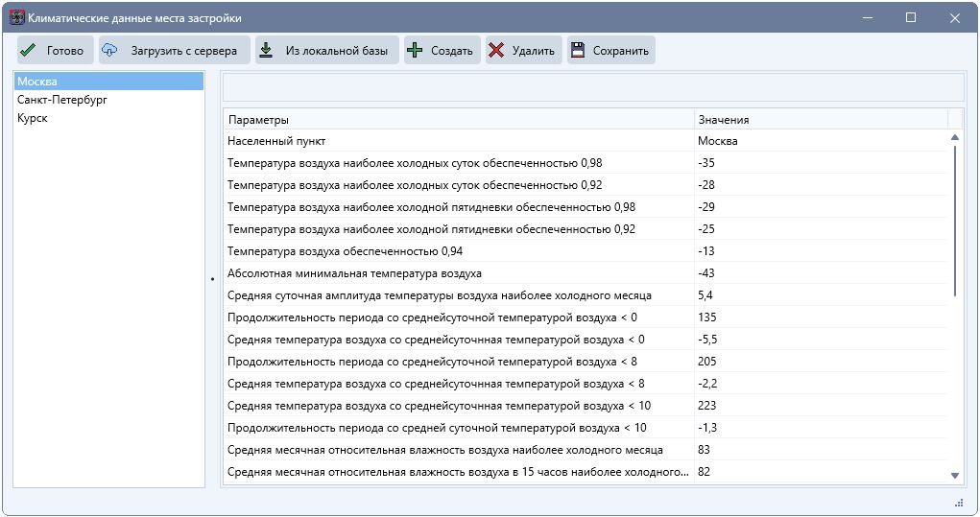Maximize the climate data window
This screenshot has width=980, height=517.
pos(911,17)
